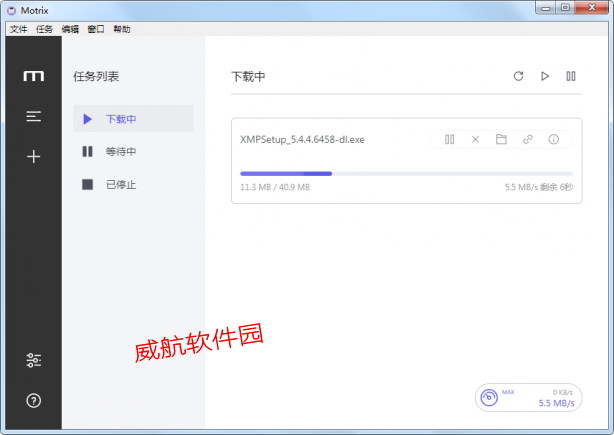Open XMPSetup task details info icon
Image resolution: width=614 pixels, height=435 pixels.
point(554,139)
